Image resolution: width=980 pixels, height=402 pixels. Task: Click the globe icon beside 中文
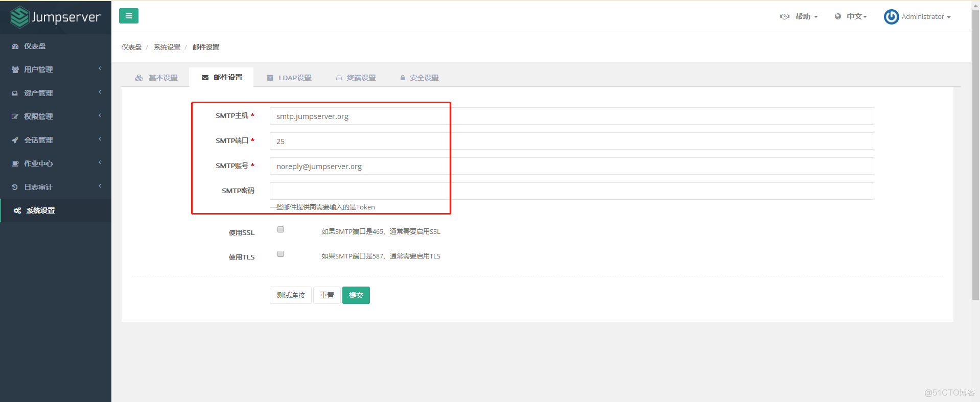click(x=838, y=16)
